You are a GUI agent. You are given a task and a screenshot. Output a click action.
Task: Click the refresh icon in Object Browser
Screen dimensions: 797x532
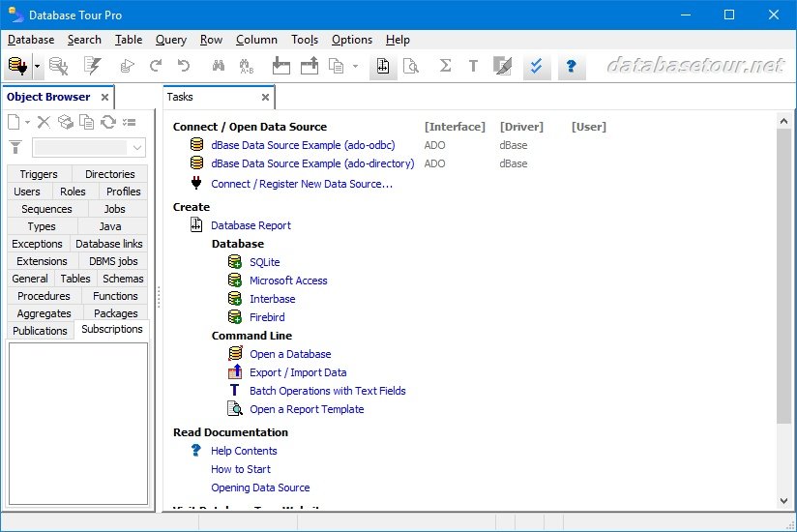[x=108, y=122]
